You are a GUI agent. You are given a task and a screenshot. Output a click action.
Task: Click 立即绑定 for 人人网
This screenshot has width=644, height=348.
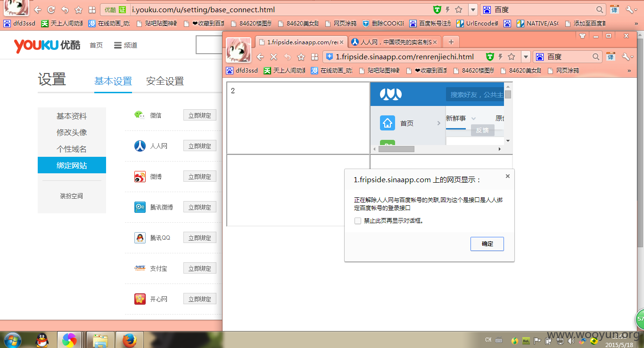coord(200,146)
